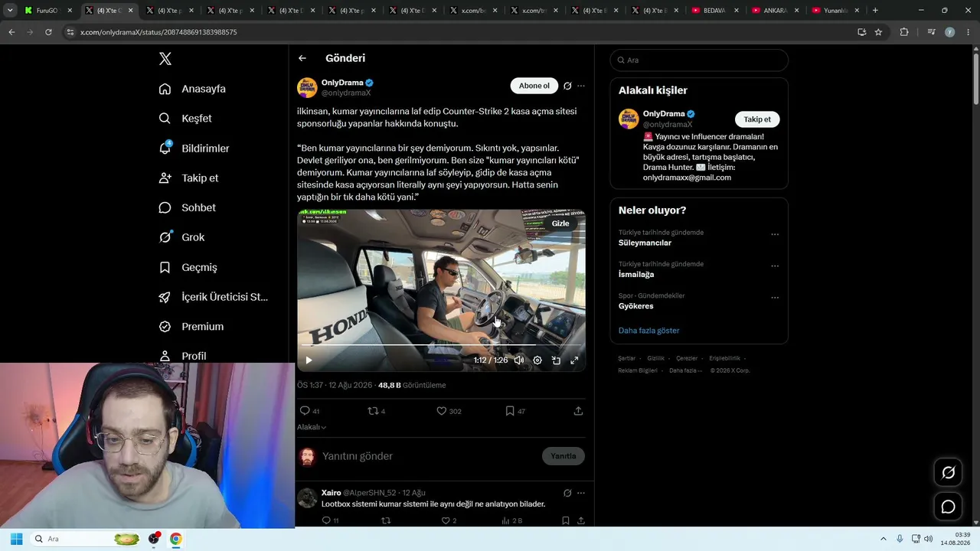This screenshot has width=980, height=551.
Task: Open Premium in the sidebar
Action: pos(191,327)
